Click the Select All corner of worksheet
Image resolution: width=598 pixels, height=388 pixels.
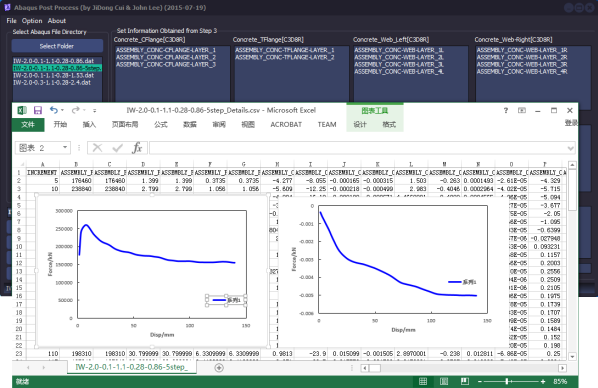[21, 164]
